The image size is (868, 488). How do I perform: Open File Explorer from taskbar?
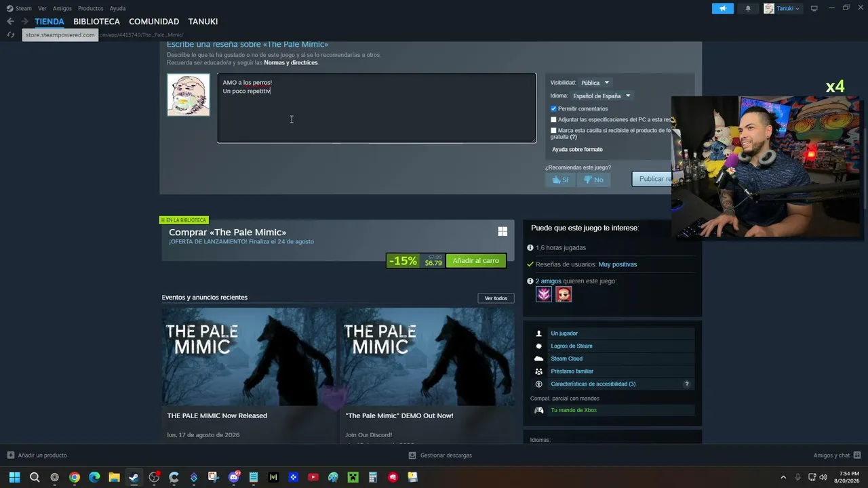114,477
